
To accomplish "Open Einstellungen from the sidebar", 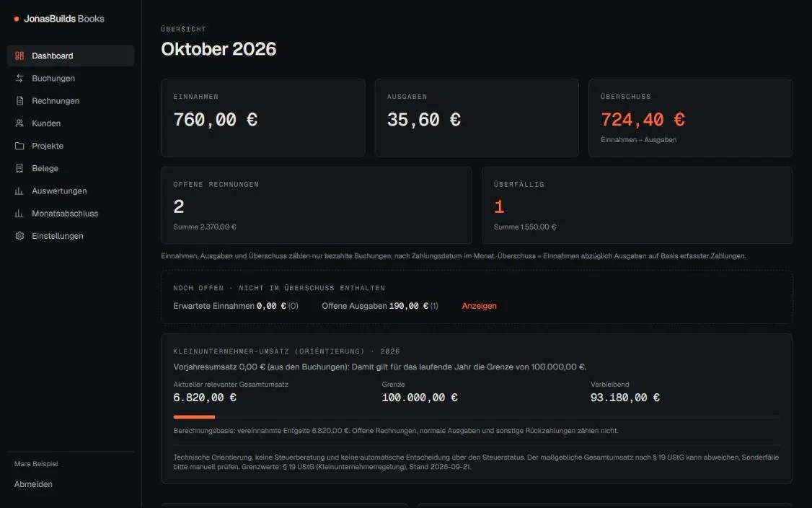I will click(71, 236).
